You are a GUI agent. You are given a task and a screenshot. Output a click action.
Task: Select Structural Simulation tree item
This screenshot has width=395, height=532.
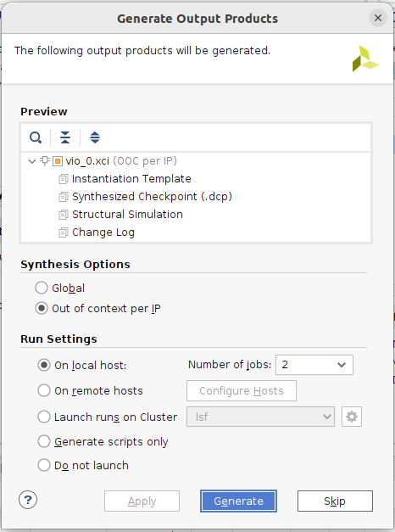[127, 215]
